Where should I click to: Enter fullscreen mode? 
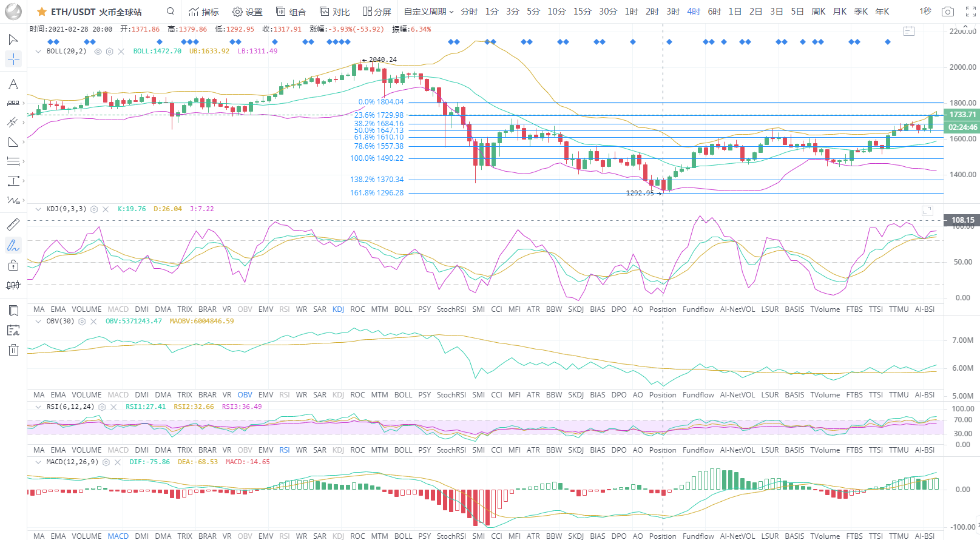[x=970, y=12]
